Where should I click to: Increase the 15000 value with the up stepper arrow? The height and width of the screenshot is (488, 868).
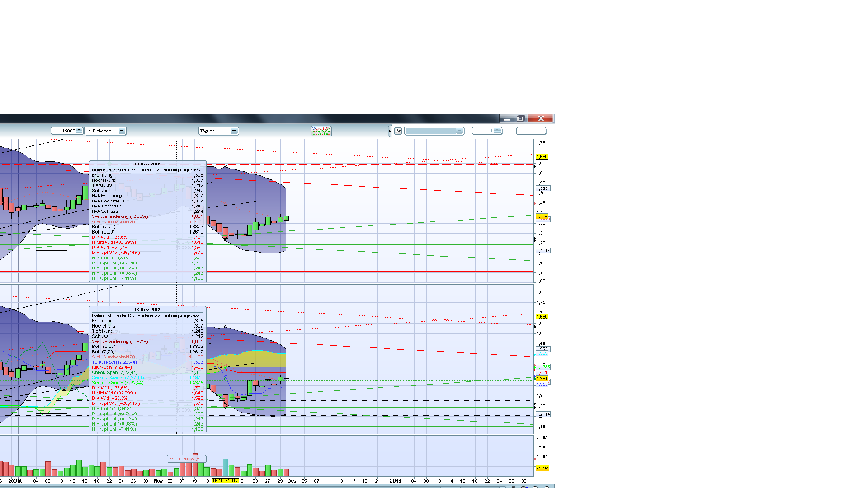(x=79, y=130)
